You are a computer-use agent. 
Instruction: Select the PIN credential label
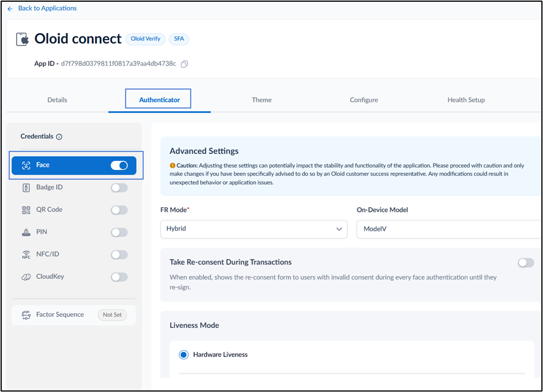41,232
